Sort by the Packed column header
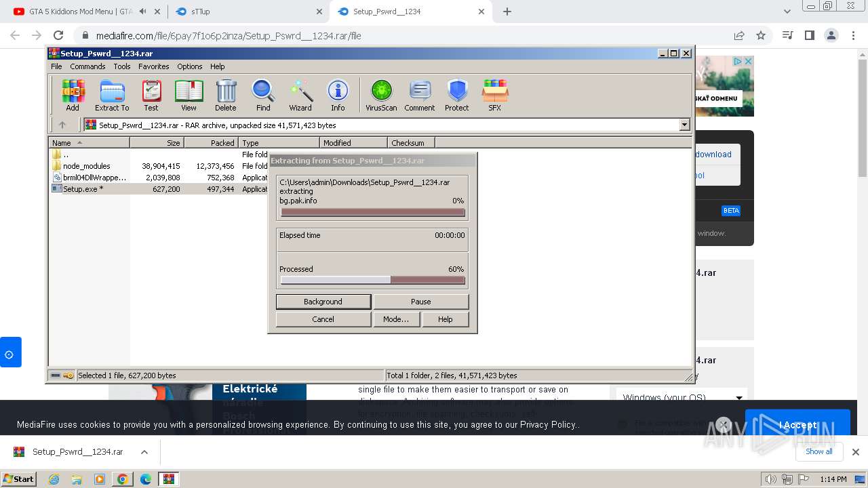This screenshot has height=488, width=868. [211, 142]
